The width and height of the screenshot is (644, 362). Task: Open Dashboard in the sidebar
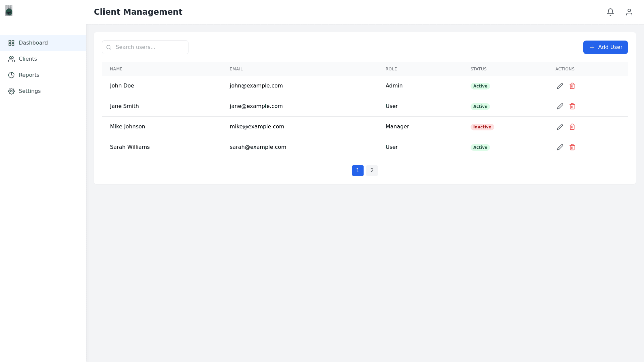click(x=33, y=43)
